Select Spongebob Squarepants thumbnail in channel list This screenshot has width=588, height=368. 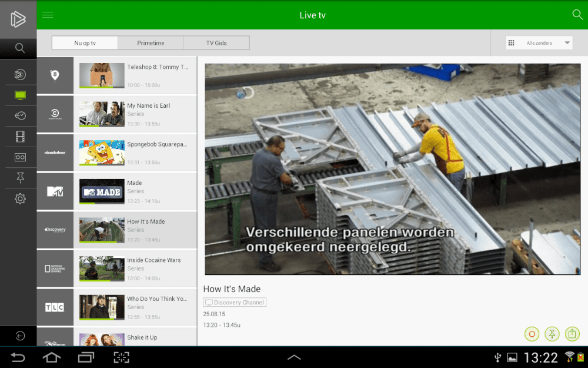102,152
